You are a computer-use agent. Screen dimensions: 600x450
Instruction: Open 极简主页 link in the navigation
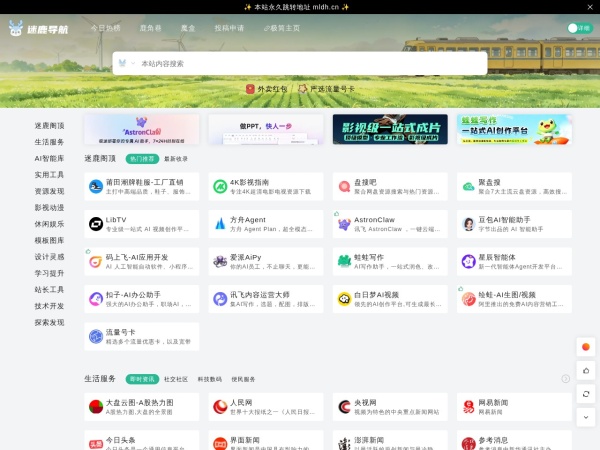(x=282, y=28)
